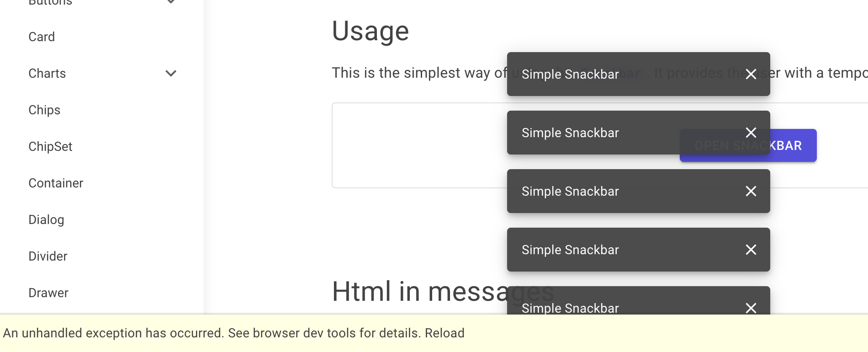Collapse the Charts section in the sidebar

click(x=171, y=73)
